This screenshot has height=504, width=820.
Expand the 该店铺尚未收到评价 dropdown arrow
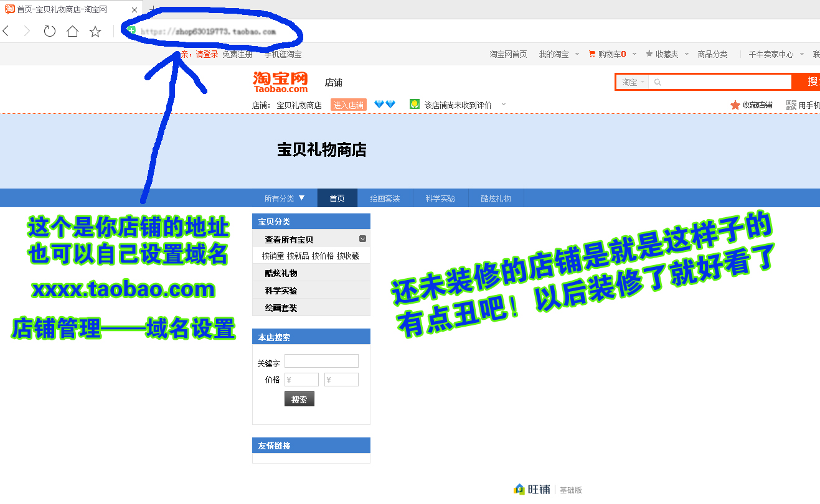click(504, 105)
